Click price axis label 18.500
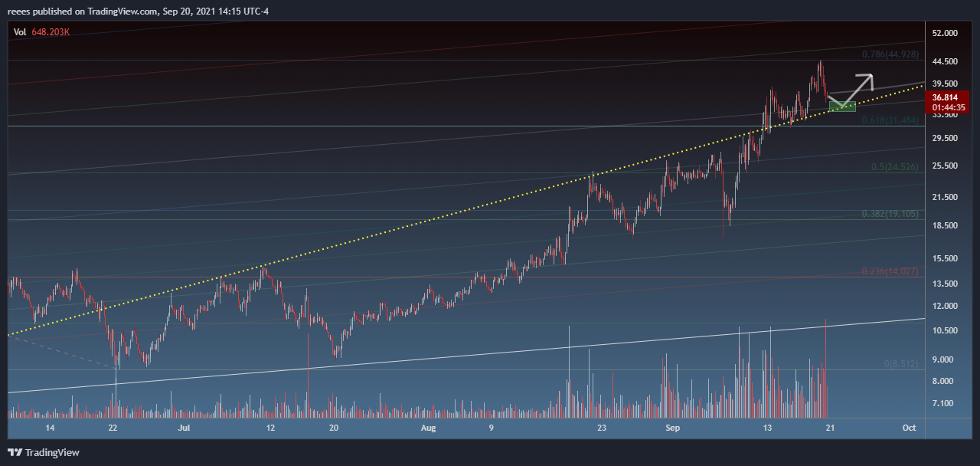Screen dimensions: 980x466 point(945,226)
